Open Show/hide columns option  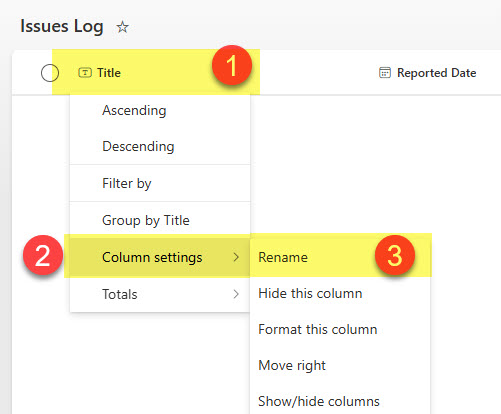[x=340, y=401]
